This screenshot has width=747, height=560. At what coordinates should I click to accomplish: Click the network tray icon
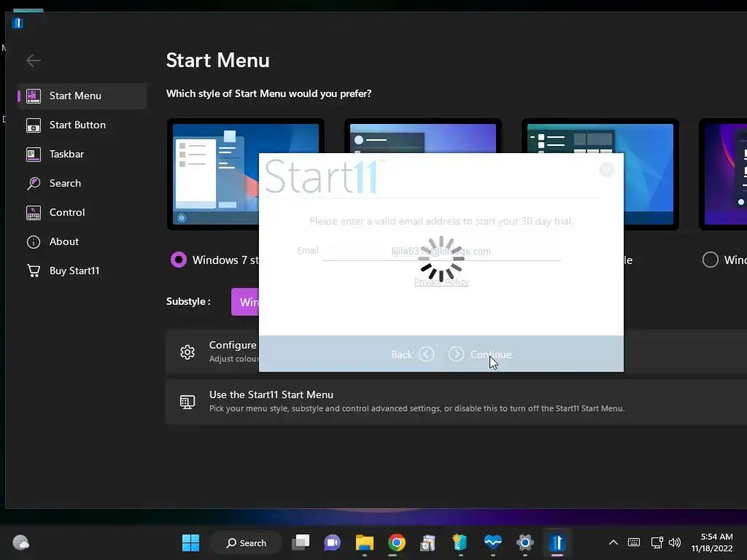click(657, 542)
